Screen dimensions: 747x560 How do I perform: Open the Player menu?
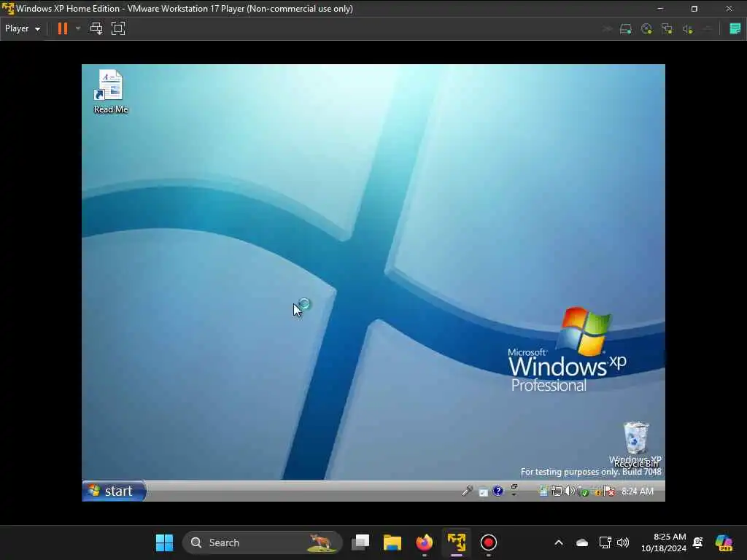click(23, 28)
